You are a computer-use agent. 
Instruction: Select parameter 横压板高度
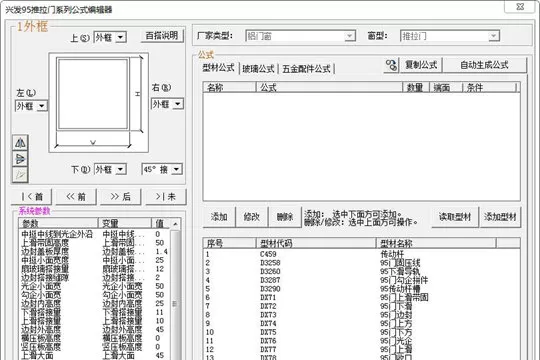coord(95,338)
